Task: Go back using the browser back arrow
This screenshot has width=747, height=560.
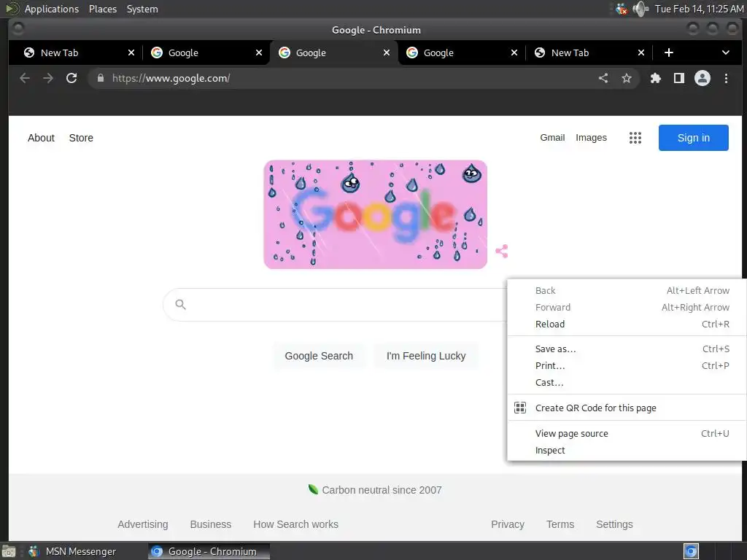Action: pyautogui.click(x=25, y=78)
